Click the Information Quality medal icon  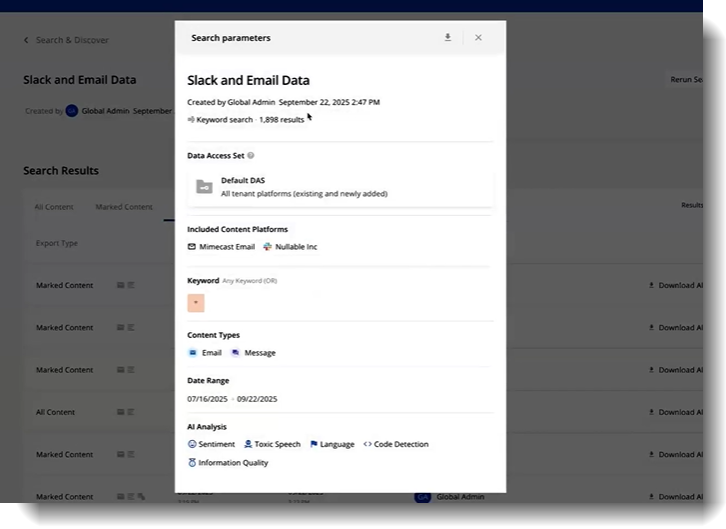(192, 463)
